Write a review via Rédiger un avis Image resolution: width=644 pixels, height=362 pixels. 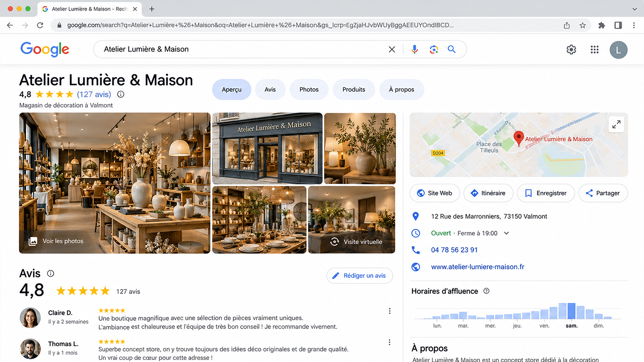point(359,276)
